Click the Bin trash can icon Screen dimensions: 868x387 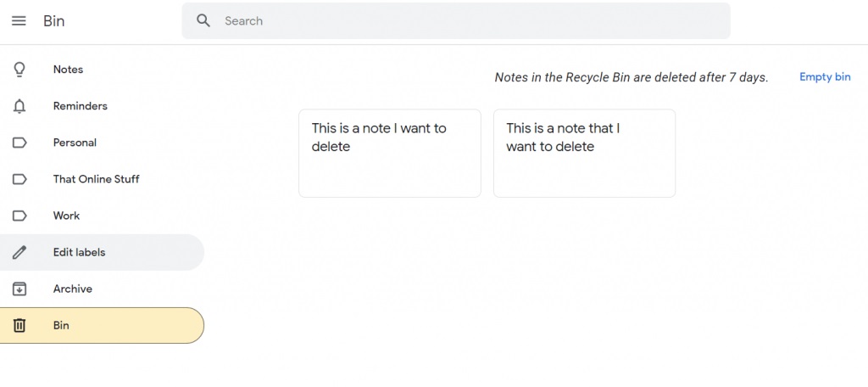pyautogui.click(x=19, y=325)
